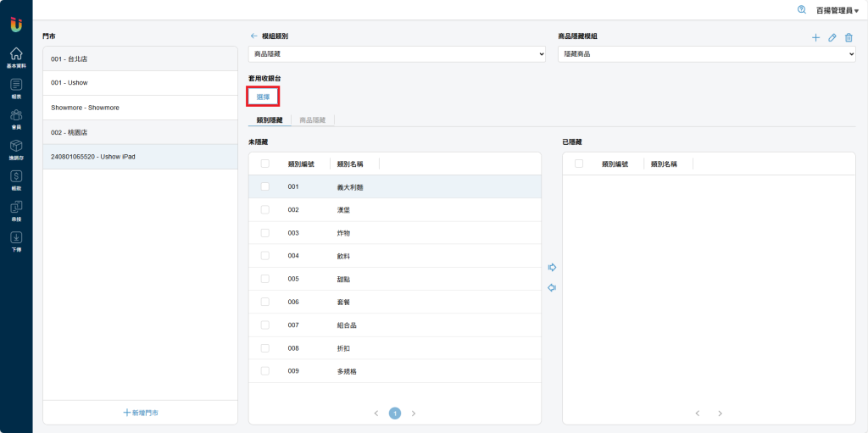The width and height of the screenshot is (868, 433).
Task: Open the 報表 reports section
Action: click(x=16, y=88)
